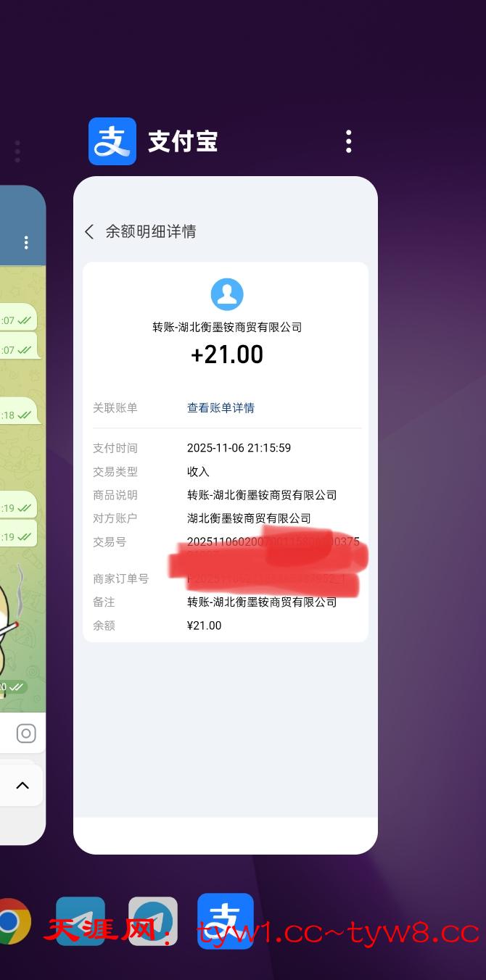This screenshot has width=486, height=980.
Task: Tap the ¥21.00 balance value
Action: click(204, 626)
